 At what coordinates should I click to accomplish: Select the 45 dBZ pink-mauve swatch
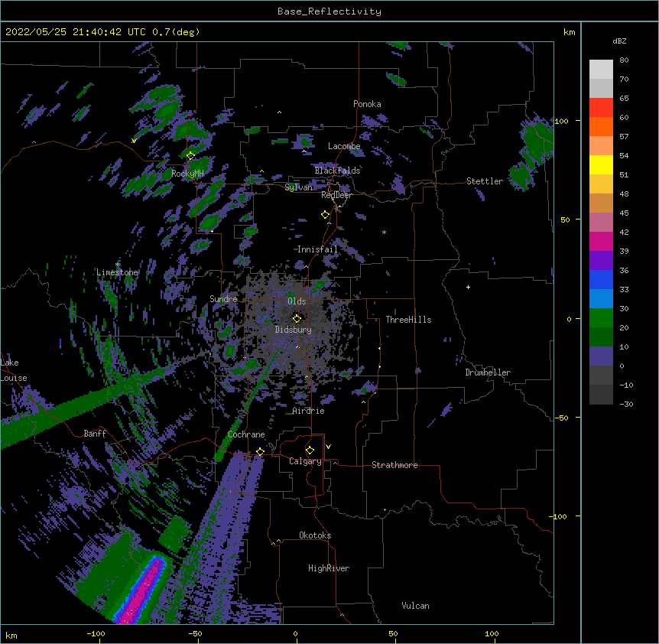[601, 223]
